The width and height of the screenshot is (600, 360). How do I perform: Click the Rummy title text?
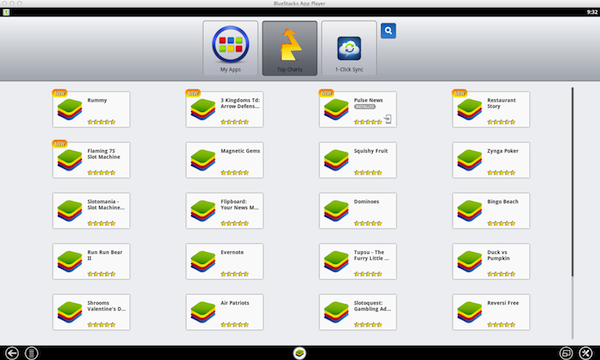97,100
